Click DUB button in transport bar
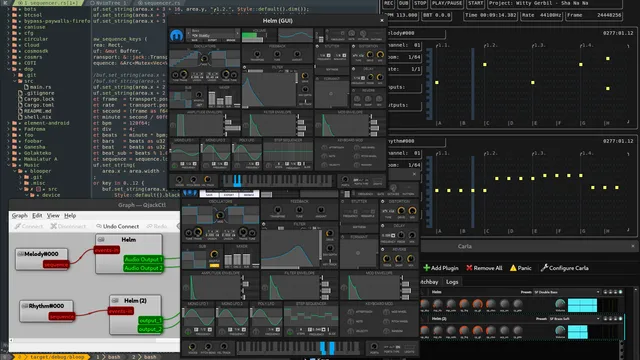 (403, 3)
